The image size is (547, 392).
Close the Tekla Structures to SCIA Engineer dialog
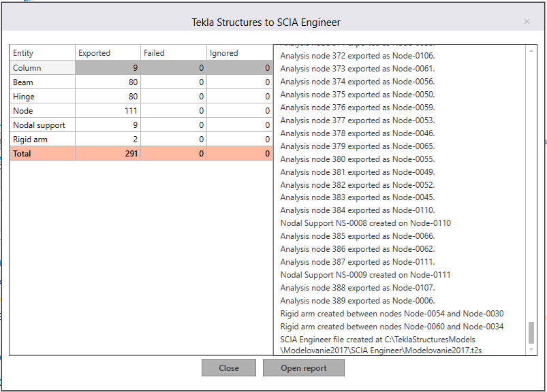527,22
